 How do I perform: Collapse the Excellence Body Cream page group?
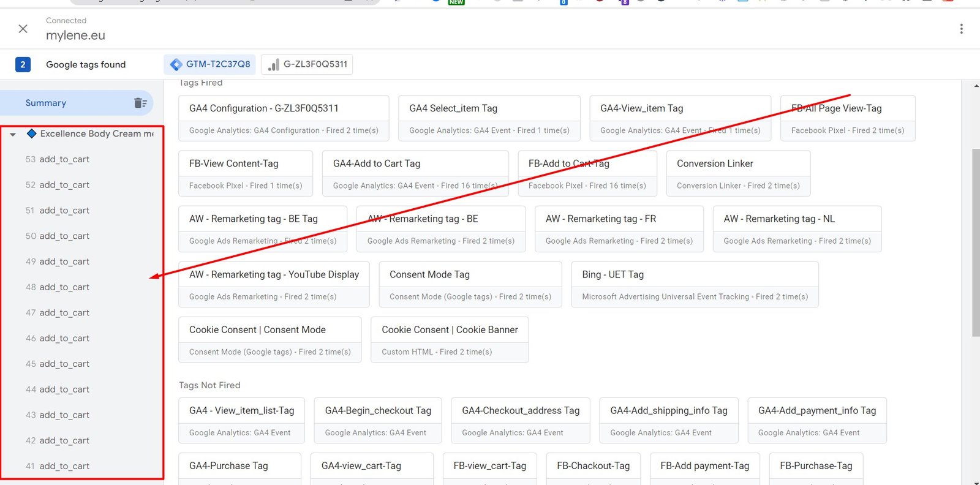click(x=13, y=134)
